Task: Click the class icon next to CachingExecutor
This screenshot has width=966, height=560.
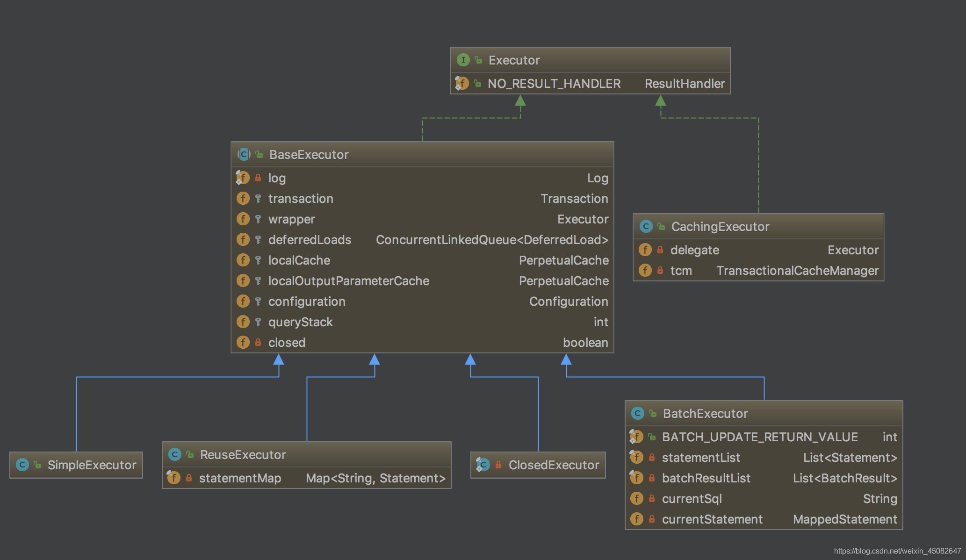Action: click(646, 226)
